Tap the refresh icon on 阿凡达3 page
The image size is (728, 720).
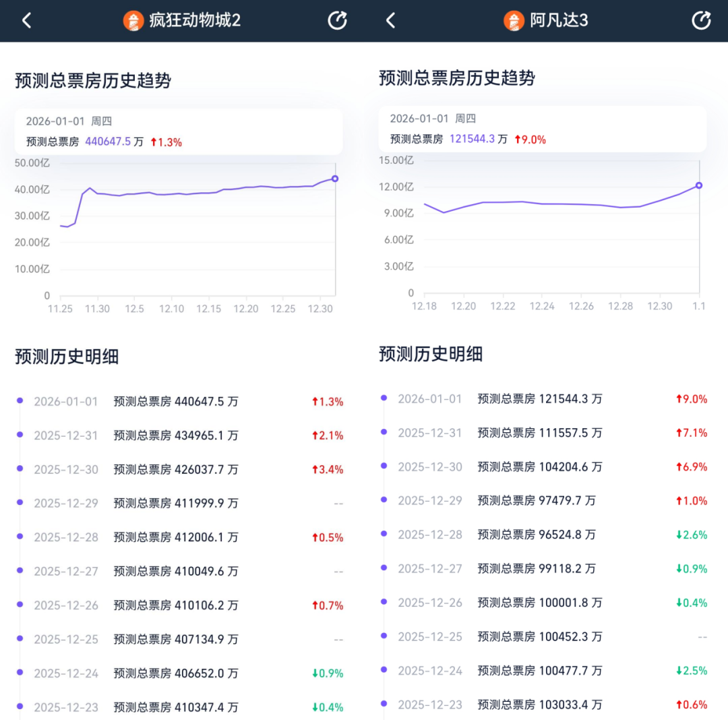[x=701, y=20]
